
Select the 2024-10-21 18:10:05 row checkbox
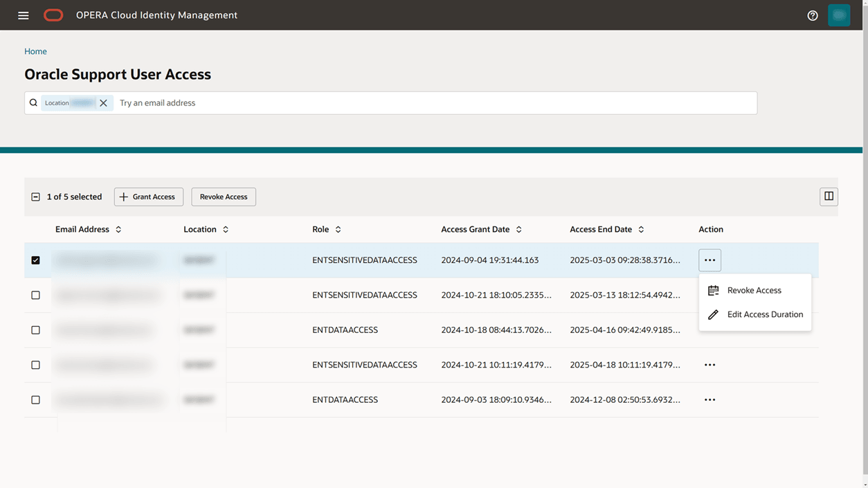[x=35, y=295]
